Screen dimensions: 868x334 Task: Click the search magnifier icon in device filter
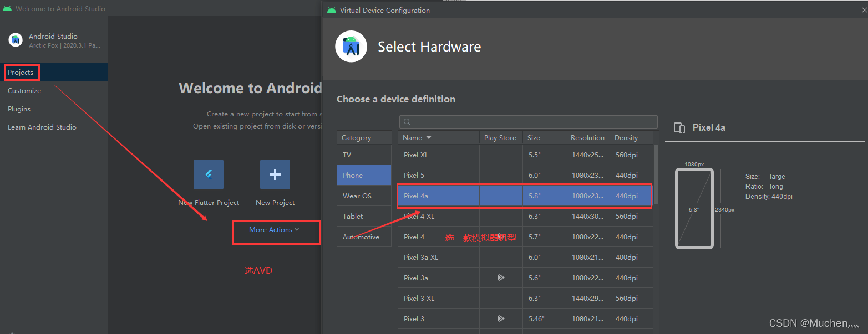(x=407, y=122)
